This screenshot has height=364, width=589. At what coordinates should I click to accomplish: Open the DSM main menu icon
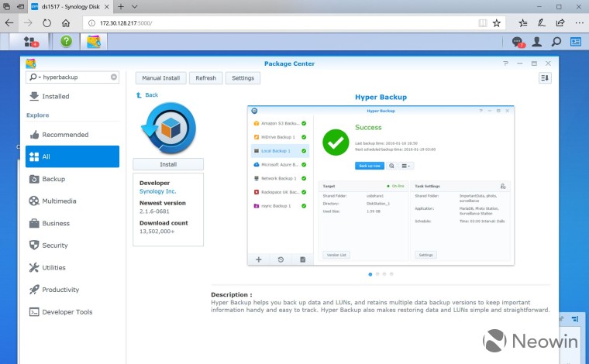point(29,41)
